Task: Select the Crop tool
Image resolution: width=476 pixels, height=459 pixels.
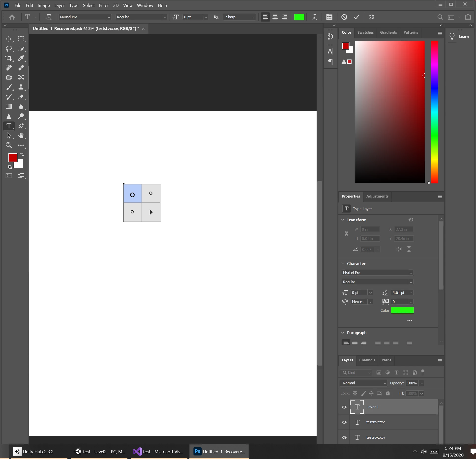Action: 9,58
